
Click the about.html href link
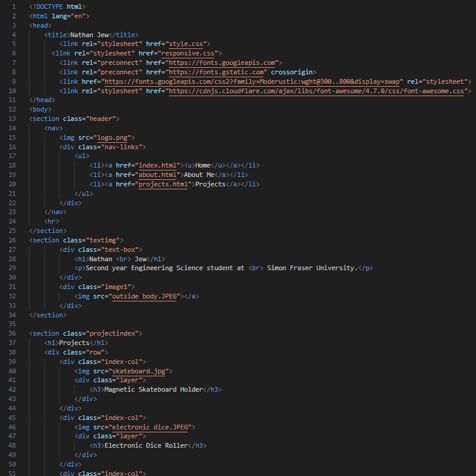click(x=157, y=175)
